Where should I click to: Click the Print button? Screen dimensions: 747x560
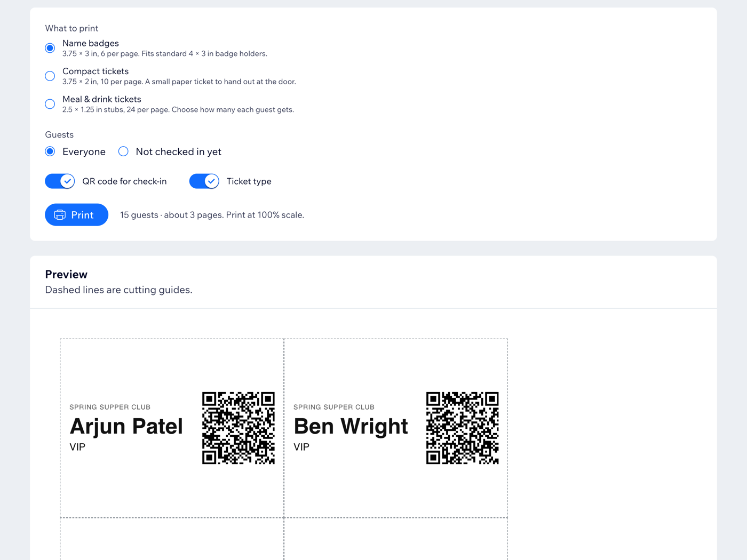click(x=76, y=215)
